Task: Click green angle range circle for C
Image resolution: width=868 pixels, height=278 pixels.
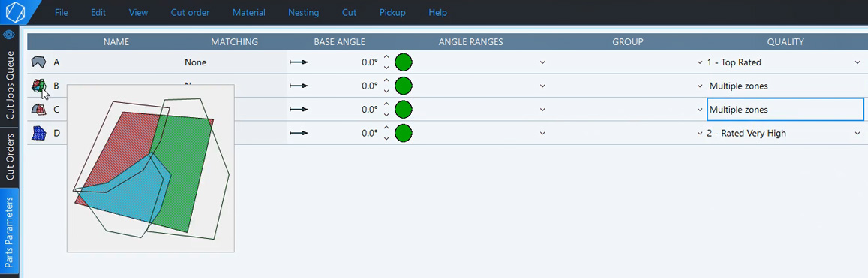Action: click(404, 109)
